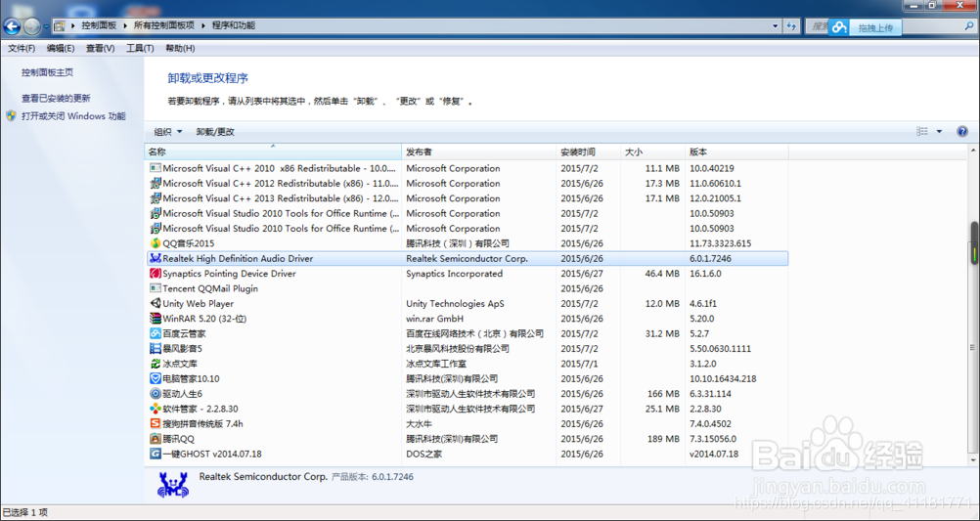Click the Tencent QQMail Plugin icon
Screen dimensions: 980x521
point(156,288)
